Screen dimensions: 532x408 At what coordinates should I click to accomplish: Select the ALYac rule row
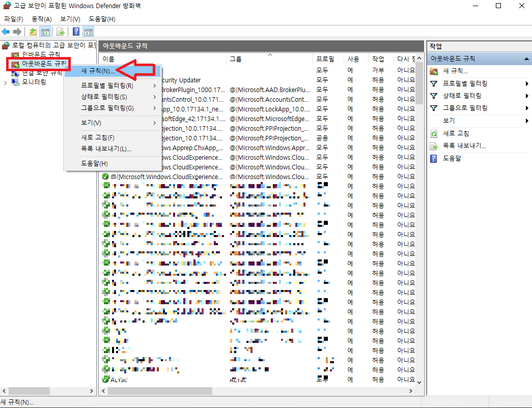click(x=258, y=380)
